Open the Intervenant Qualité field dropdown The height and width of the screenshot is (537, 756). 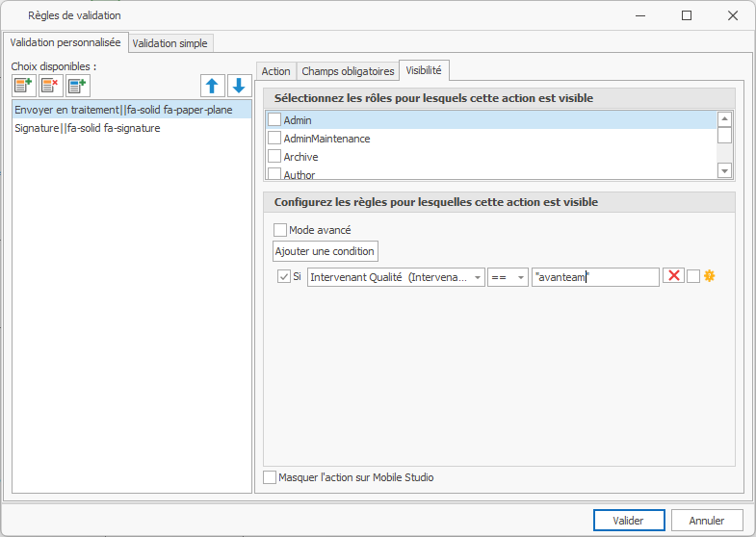477,277
